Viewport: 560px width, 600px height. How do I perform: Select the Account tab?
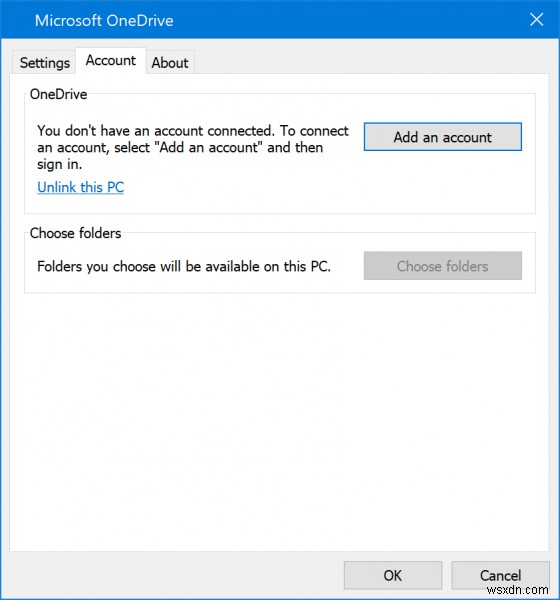click(x=111, y=60)
